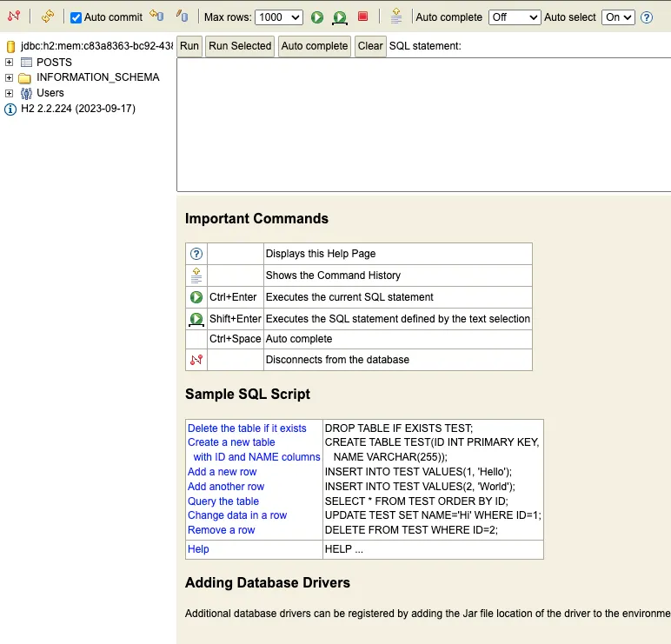Click the 'Change data in a row' link
This screenshot has height=644, width=671.
point(237,515)
